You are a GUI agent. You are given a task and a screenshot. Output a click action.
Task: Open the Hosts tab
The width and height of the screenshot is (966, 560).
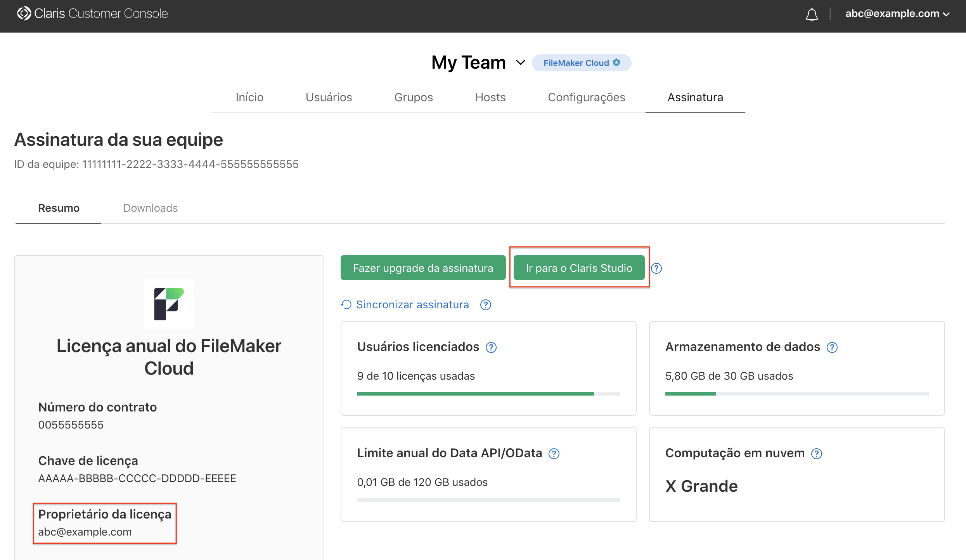(490, 97)
